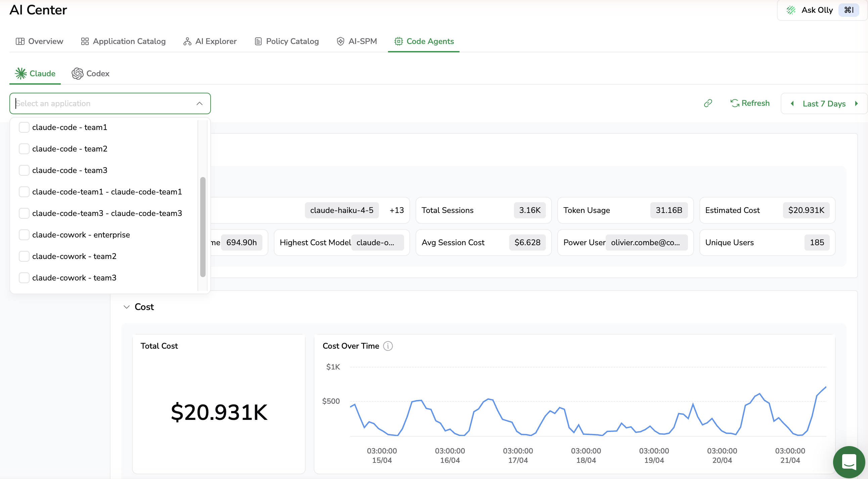Collapse the application dropdown chevron
The width and height of the screenshot is (868, 479).
click(200, 103)
